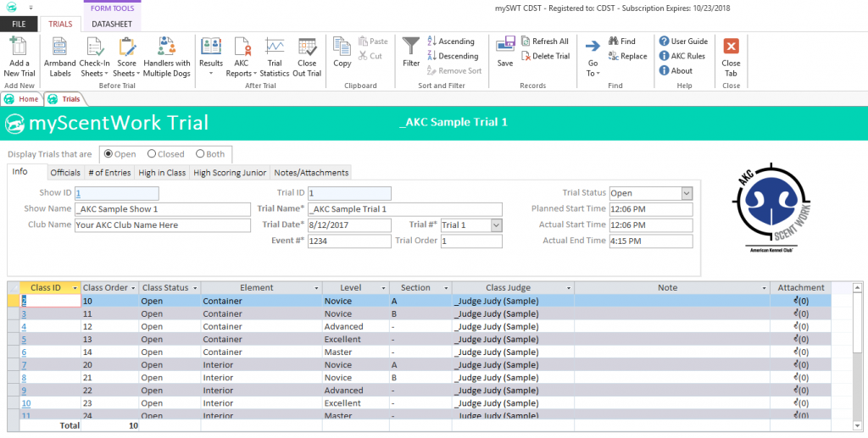Viewport: 868px width, 438px height.
Task: Sort Ascending
Action: 451,42
